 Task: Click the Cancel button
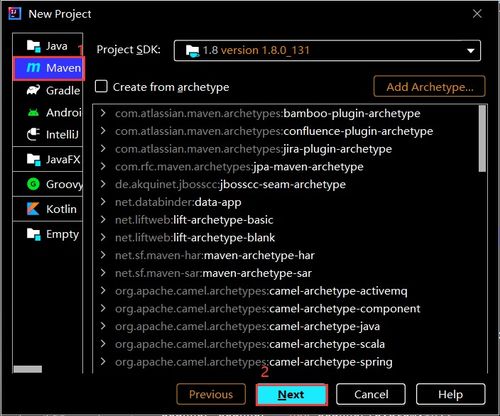(x=371, y=395)
